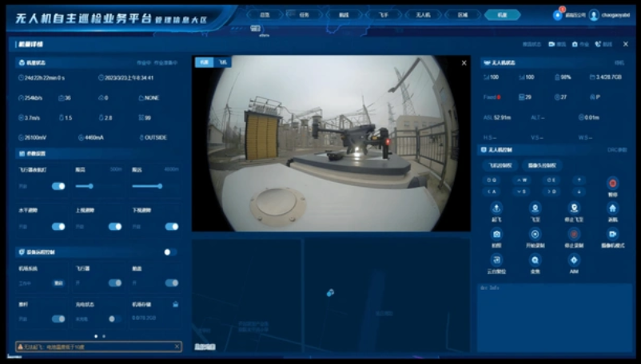Toggle the 飞行器夜航灯 switch

click(x=58, y=186)
